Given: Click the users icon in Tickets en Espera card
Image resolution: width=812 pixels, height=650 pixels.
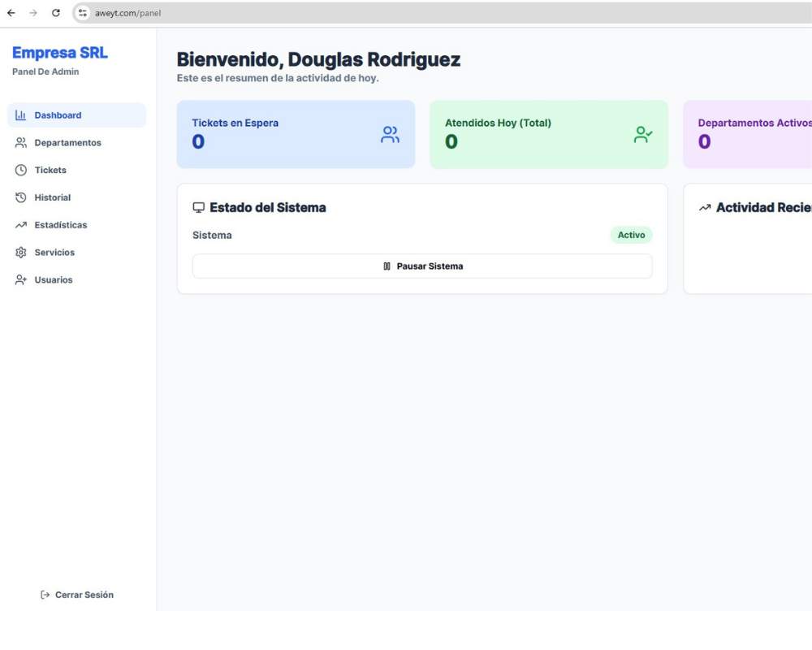Looking at the screenshot, I should [390, 135].
